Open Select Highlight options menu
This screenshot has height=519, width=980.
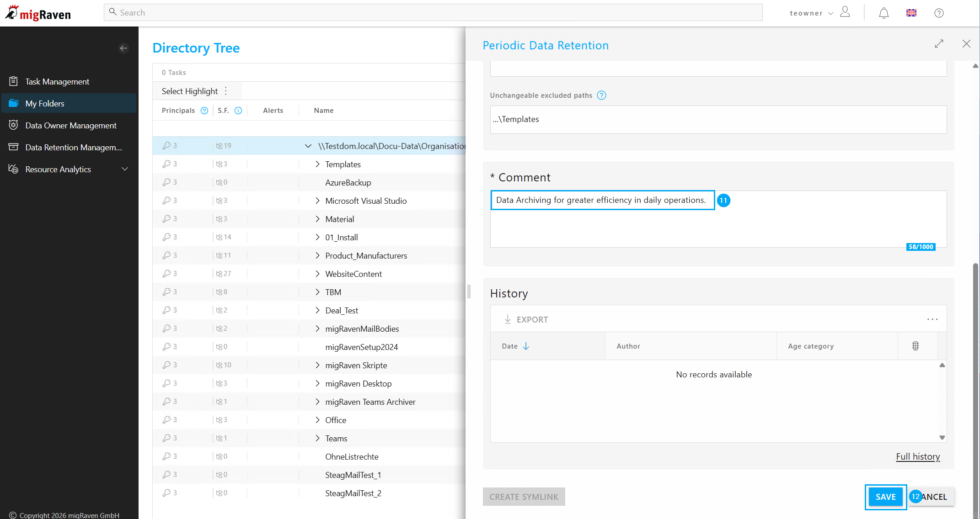point(226,91)
